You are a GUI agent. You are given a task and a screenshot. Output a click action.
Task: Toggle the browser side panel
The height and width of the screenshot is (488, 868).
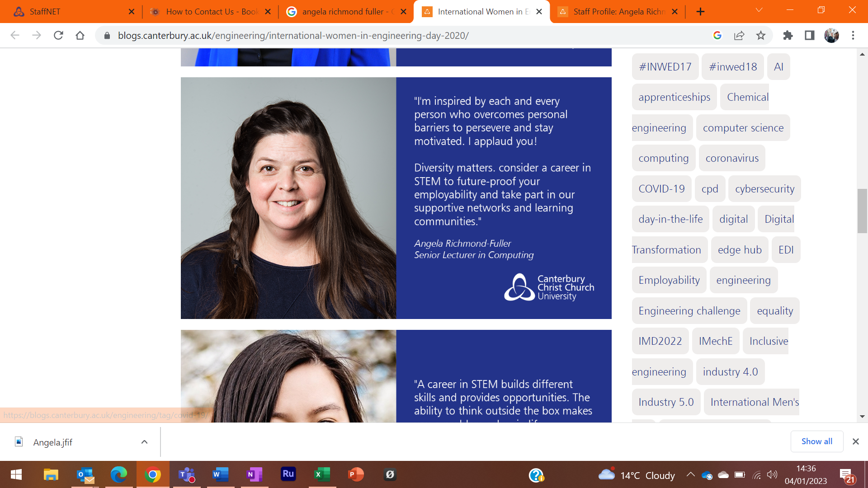[x=810, y=35]
